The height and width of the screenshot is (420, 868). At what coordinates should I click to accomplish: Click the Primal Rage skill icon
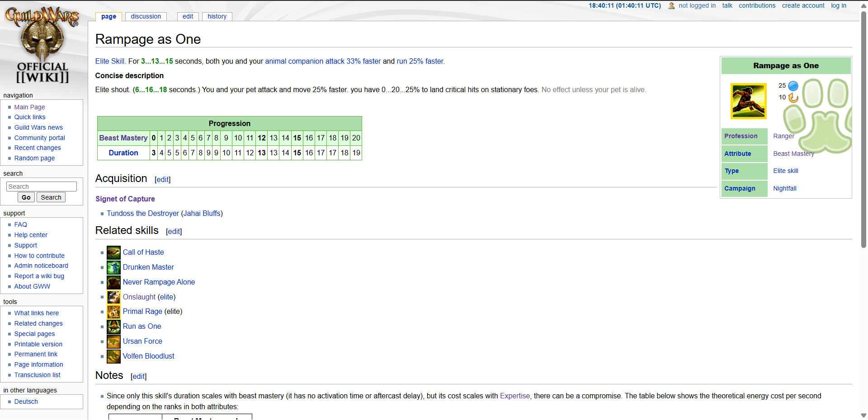coord(113,312)
